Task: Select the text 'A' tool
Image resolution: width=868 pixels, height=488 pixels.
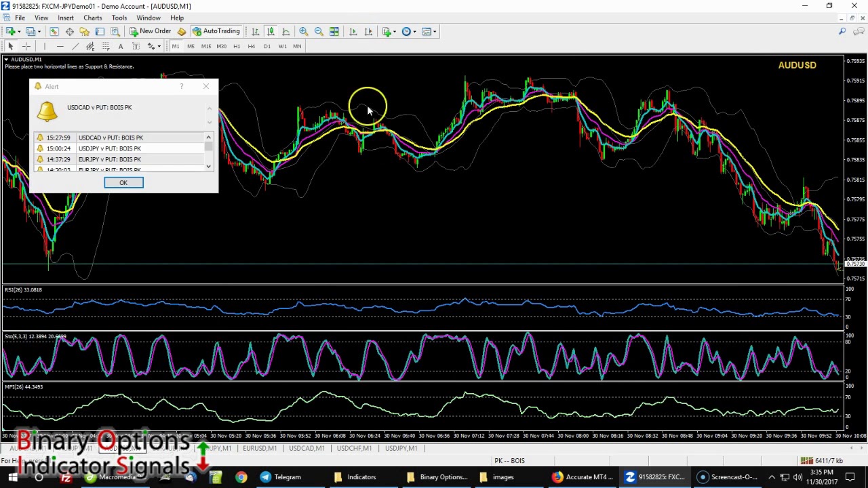Action: [x=121, y=46]
